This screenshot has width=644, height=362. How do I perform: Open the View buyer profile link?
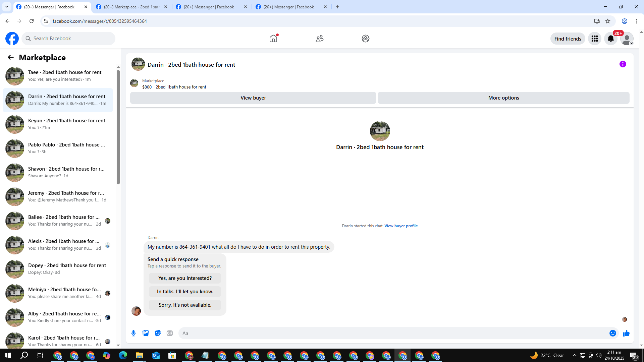(401, 226)
